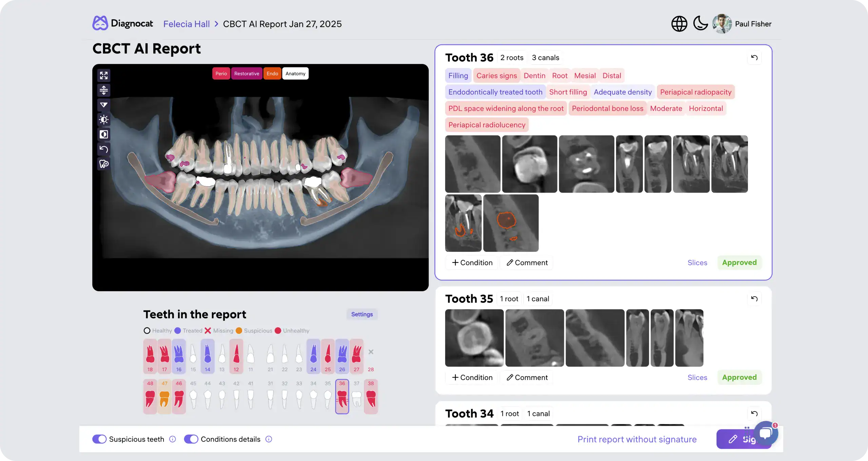Open the chat support bubble
The image size is (868, 461).
click(766, 433)
